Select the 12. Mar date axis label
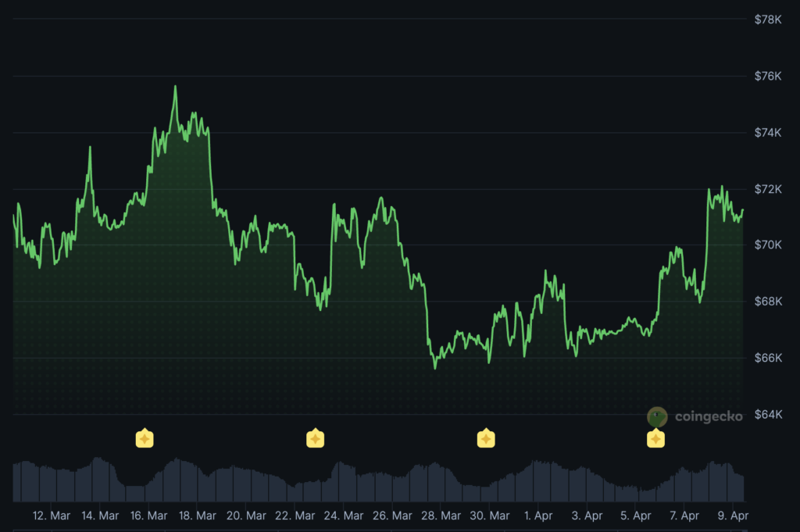This screenshot has width=800, height=532. click(49, 516)
